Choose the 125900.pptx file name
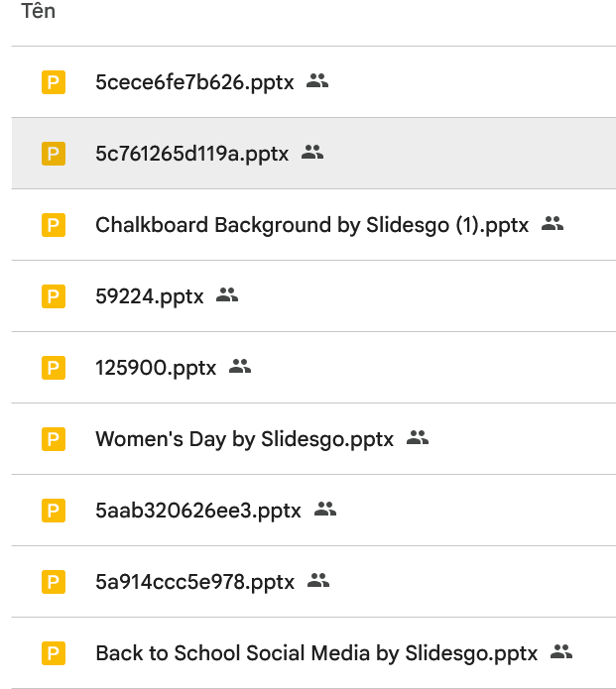Screen dimensions: 616x689 pyautogui.click(x=155, y=368)
